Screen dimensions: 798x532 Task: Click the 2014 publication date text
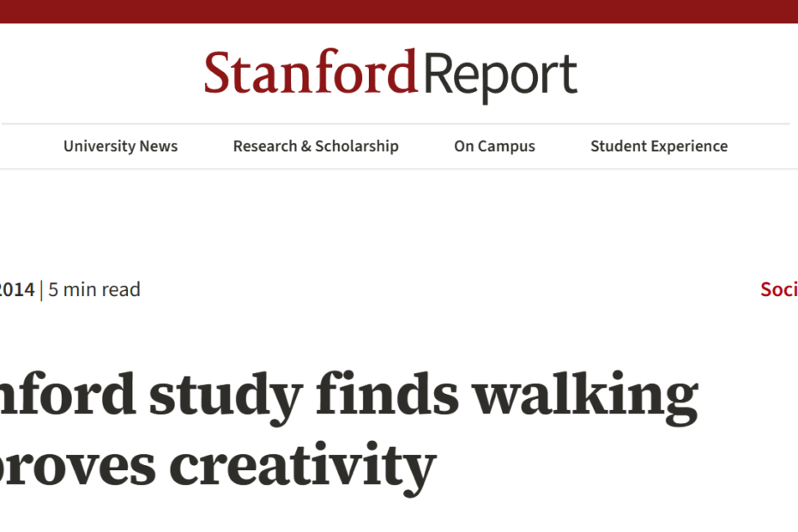17,290
